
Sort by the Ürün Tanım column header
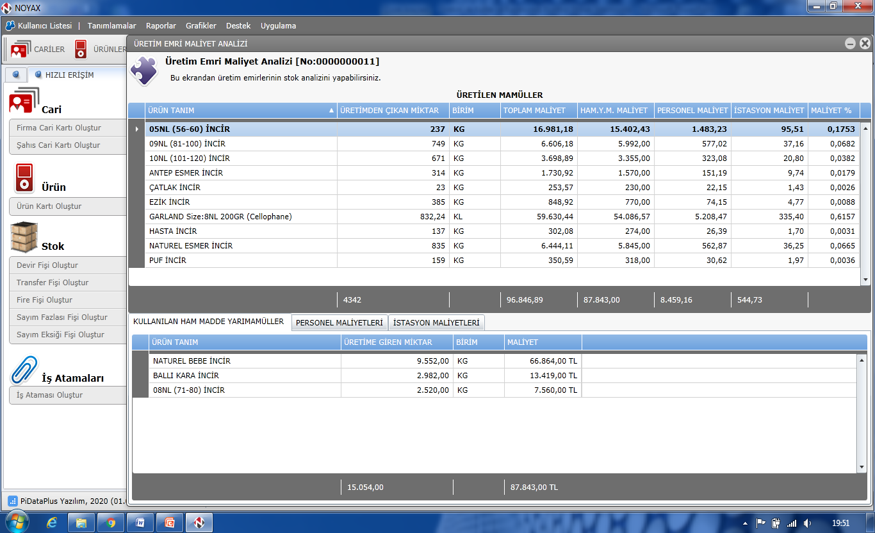coord(240,110)
